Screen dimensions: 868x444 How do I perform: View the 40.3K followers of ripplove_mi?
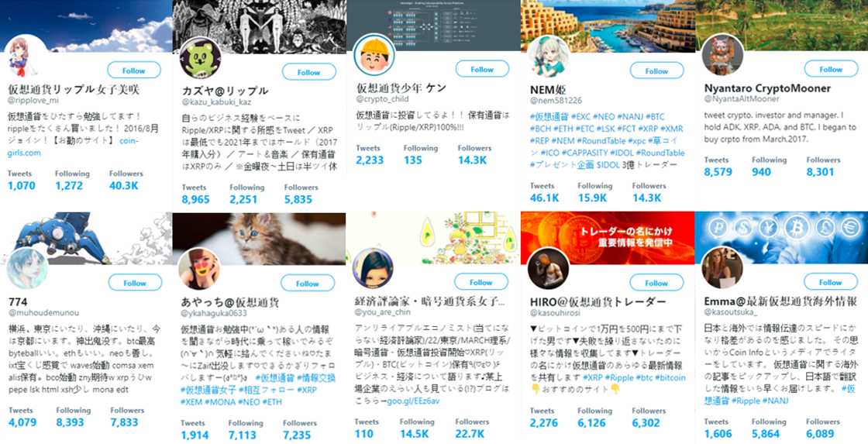pyautogui.click(x=124, y=185)
